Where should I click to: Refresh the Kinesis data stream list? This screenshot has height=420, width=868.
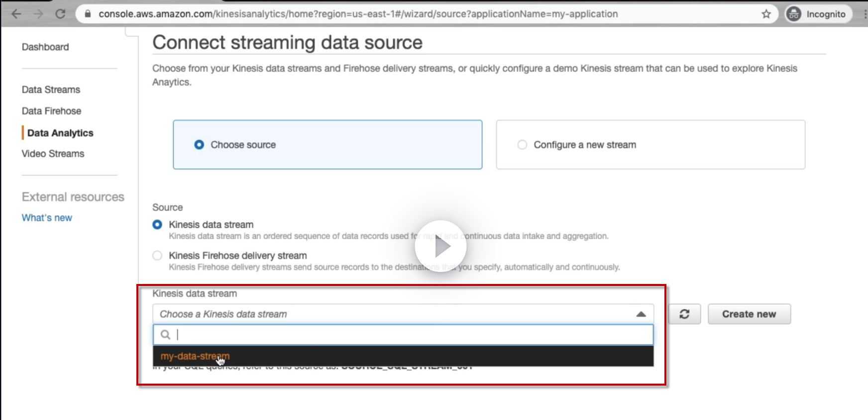[684, 314]
